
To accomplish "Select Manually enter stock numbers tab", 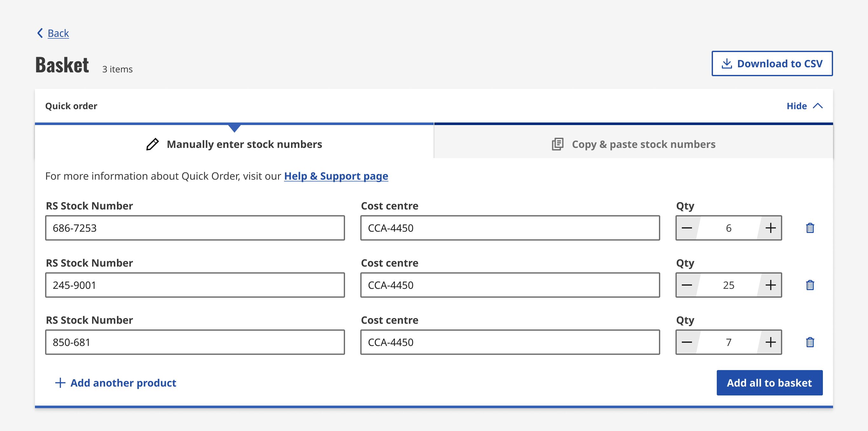I will pyautogui.click(x=234, y=144).
